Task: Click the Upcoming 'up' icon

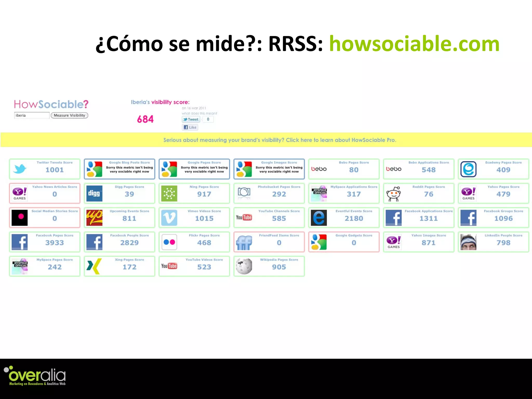Action: (94, 218)
